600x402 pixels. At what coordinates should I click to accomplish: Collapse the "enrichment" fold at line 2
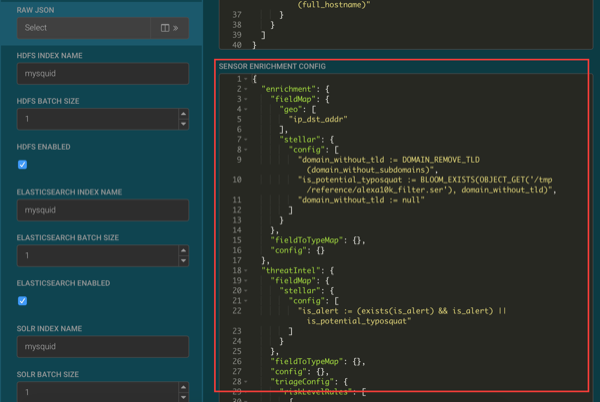coord(246,89)
